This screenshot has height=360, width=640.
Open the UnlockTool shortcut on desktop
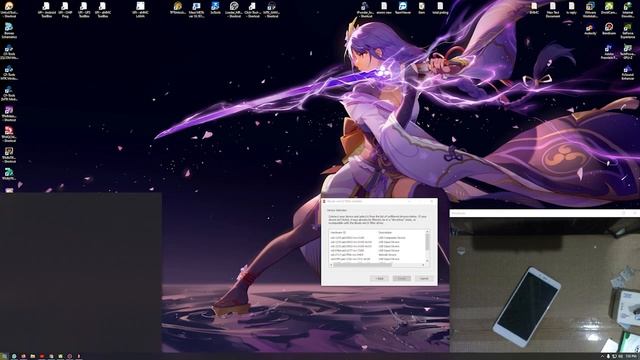click(9, 9)
